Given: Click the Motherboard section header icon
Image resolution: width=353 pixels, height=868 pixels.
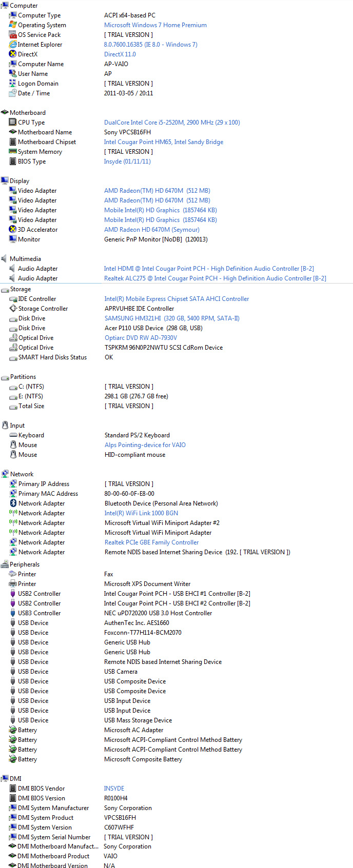Looking at the screenshot, I should 5,113.
